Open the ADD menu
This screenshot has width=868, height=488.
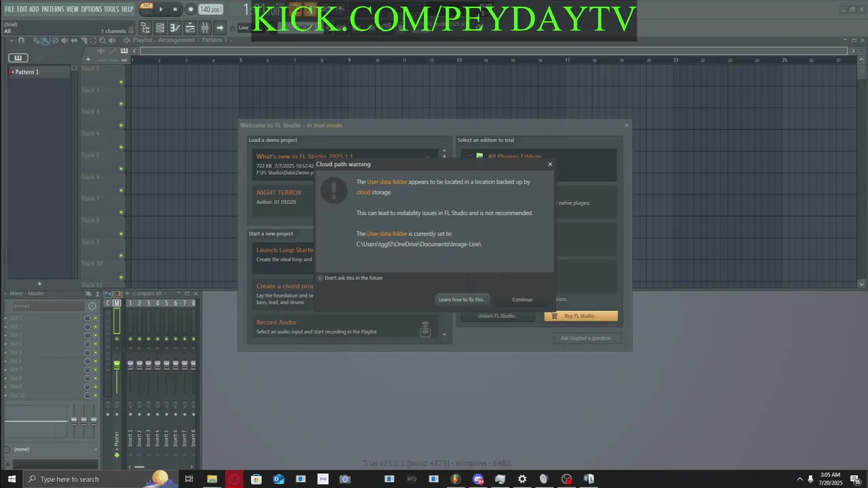tap(34, 9)
